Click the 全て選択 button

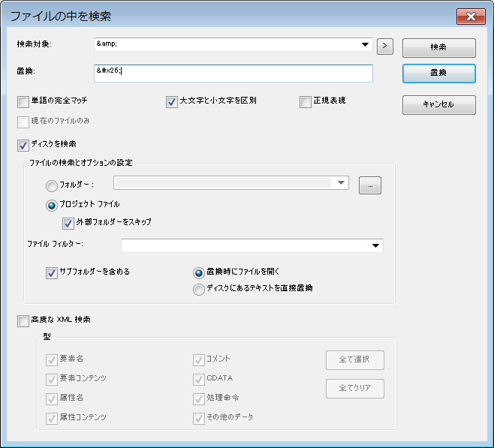point(355,360)
